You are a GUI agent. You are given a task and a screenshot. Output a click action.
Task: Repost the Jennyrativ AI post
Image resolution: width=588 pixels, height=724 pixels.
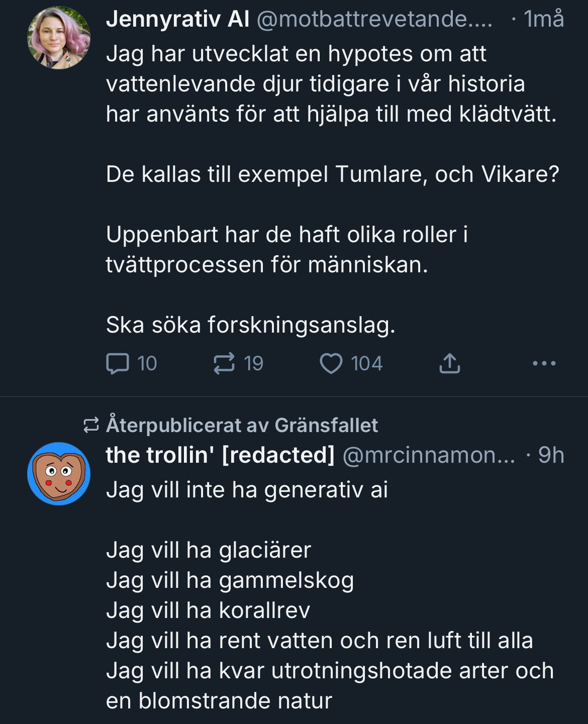(224, 364)
